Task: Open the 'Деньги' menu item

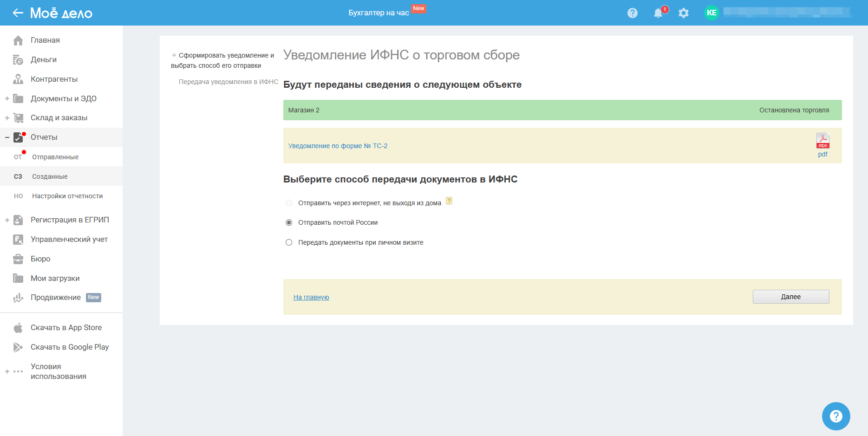Action: (x=44, y=60)
